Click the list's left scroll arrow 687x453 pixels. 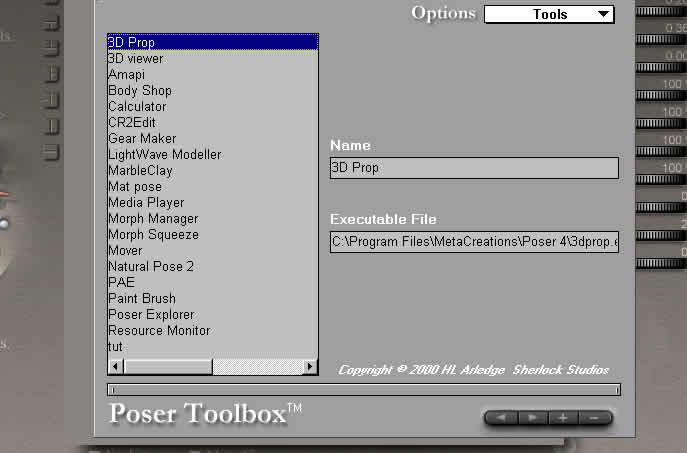pos(116,366)
